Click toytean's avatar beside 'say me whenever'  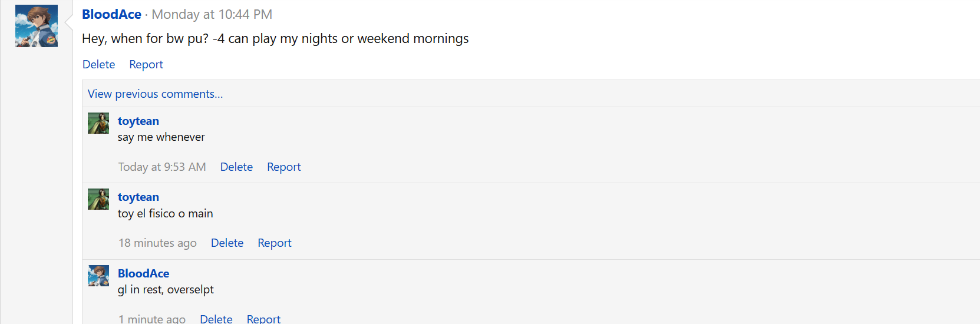(98, 123)
